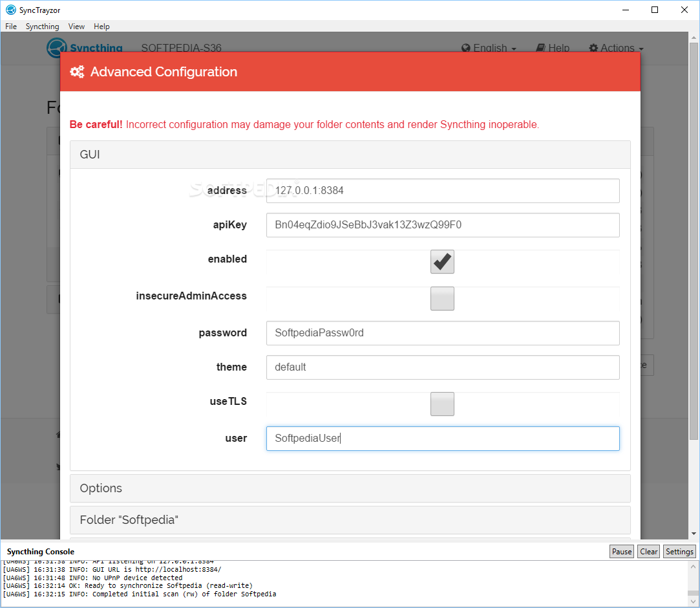Click the theme input field

tap(443, 367)
